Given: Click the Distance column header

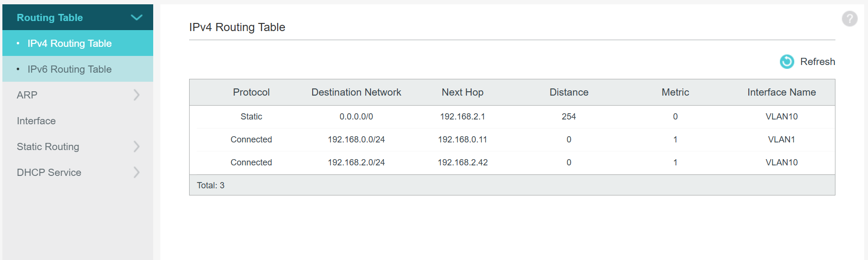Looking at the screenshot, I should pos(569,92).
